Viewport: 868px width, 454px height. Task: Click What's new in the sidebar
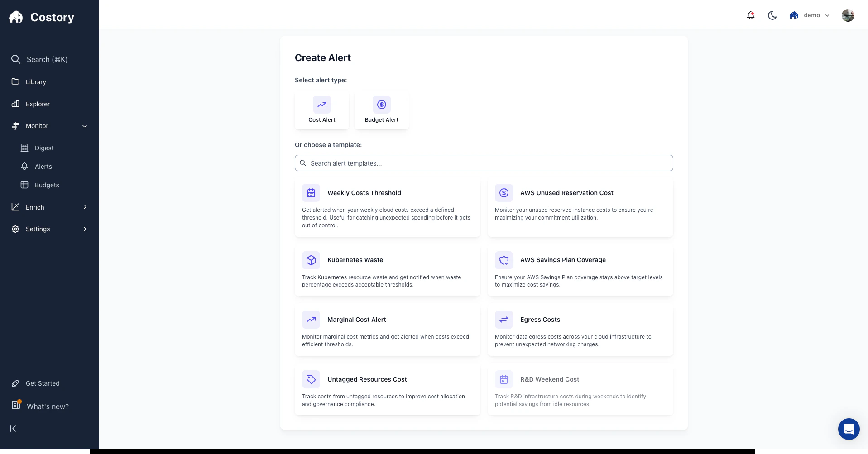47,406
